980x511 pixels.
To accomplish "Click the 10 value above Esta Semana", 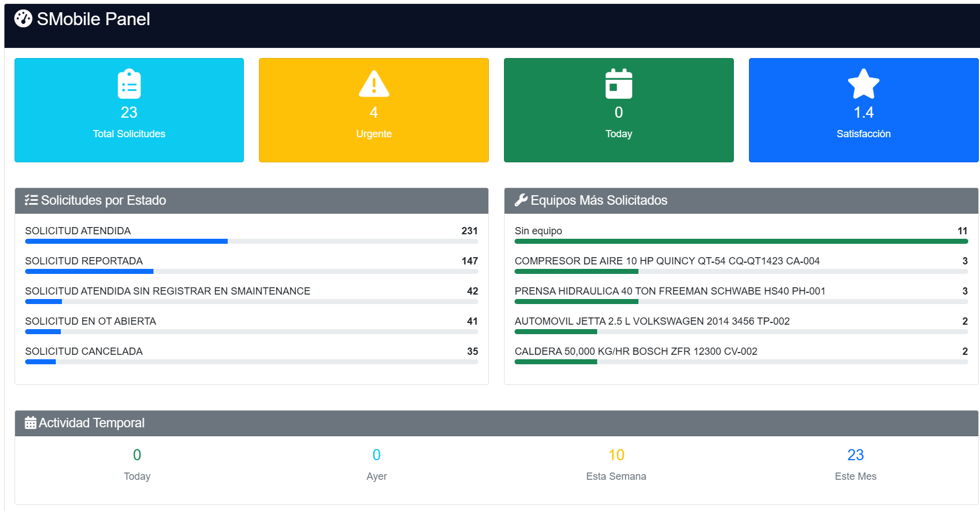I will (x=616, y=455).
